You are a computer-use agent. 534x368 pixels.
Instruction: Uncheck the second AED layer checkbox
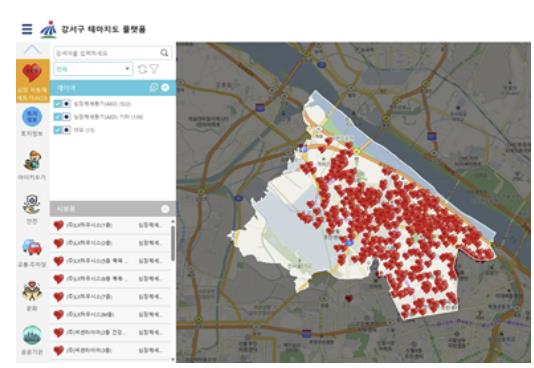pos(58,117)
